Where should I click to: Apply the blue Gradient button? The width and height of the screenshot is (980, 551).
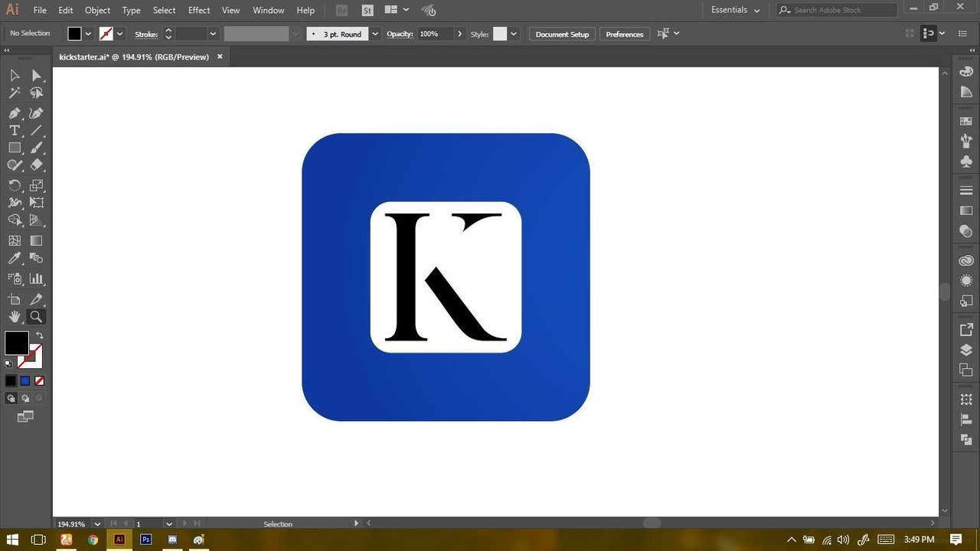coord(24,380)
